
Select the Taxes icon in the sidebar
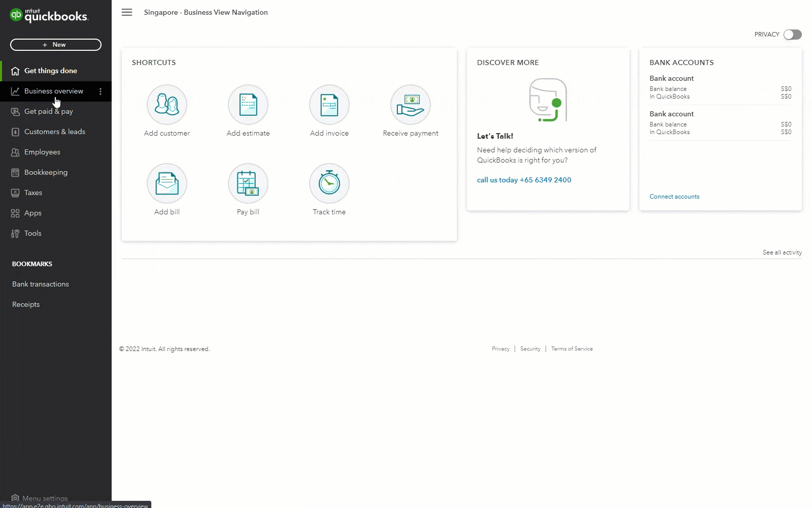15,193
